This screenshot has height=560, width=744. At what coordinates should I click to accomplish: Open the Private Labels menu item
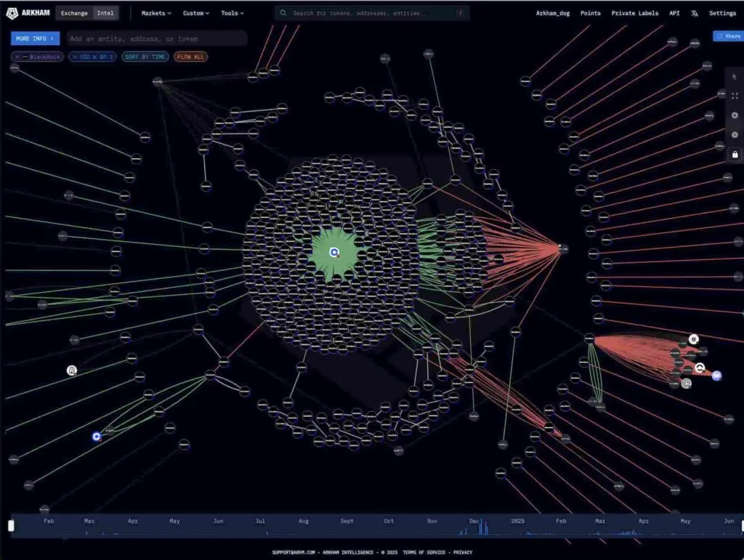tap(634, 13)
